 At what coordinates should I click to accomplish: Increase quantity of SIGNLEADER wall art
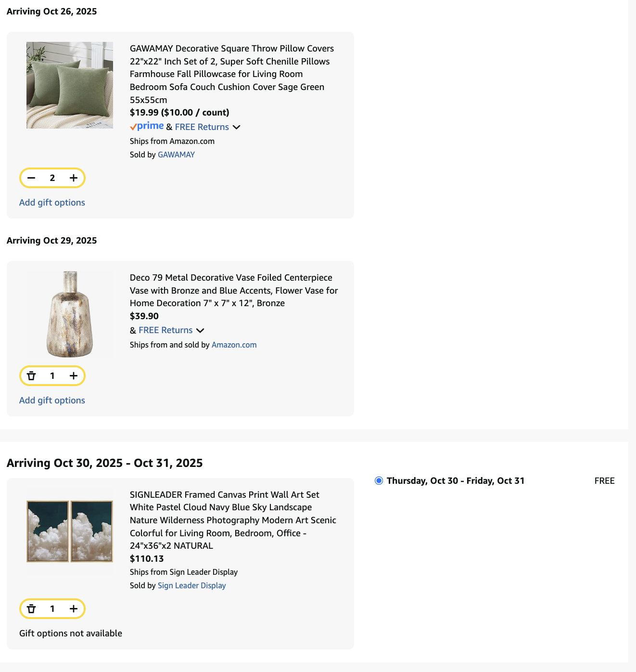pyautogui.click(x=74, y=608)
